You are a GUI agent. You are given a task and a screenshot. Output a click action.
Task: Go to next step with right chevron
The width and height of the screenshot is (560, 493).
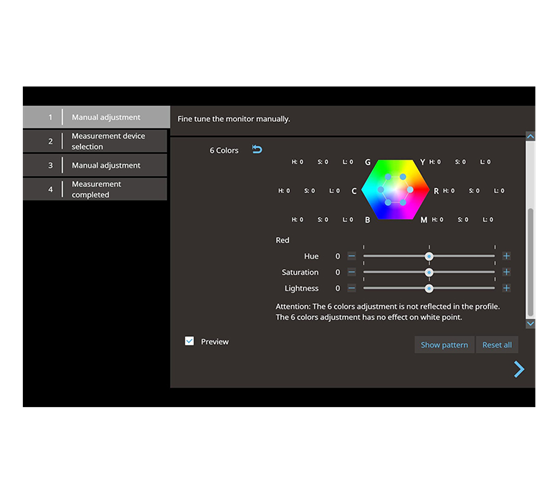(519, 369)
